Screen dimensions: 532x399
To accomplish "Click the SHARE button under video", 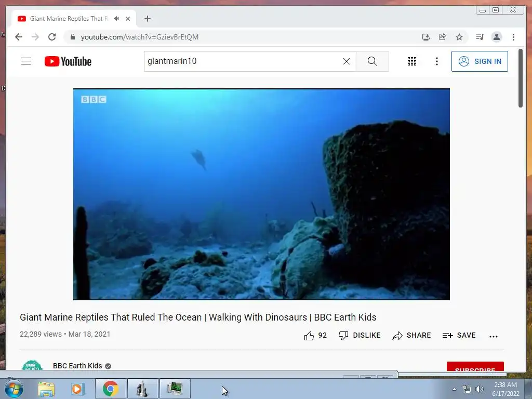I will (411, 335).
